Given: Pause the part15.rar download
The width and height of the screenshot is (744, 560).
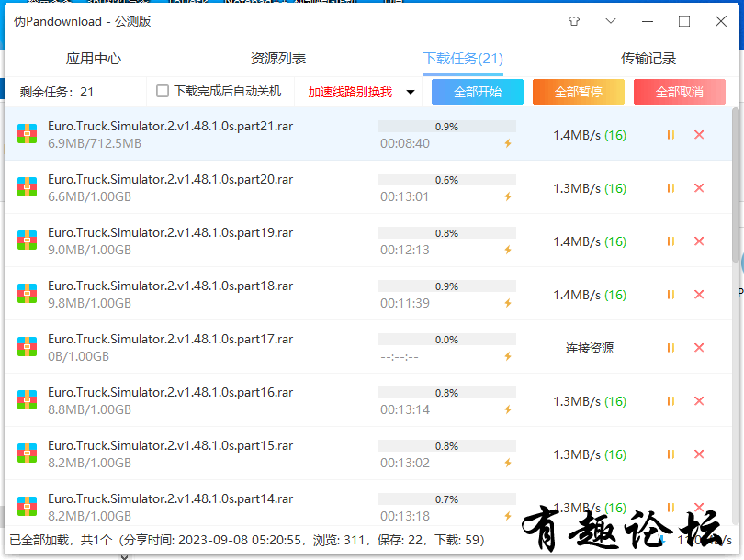Looking at the screenshot, I should [671, 454].
